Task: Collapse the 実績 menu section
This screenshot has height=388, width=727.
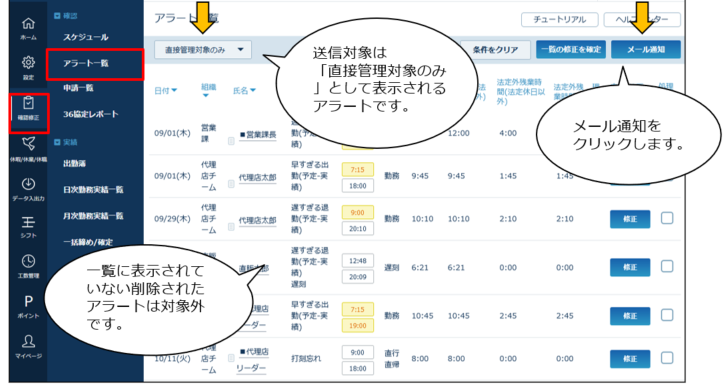Action: point(57,142)
